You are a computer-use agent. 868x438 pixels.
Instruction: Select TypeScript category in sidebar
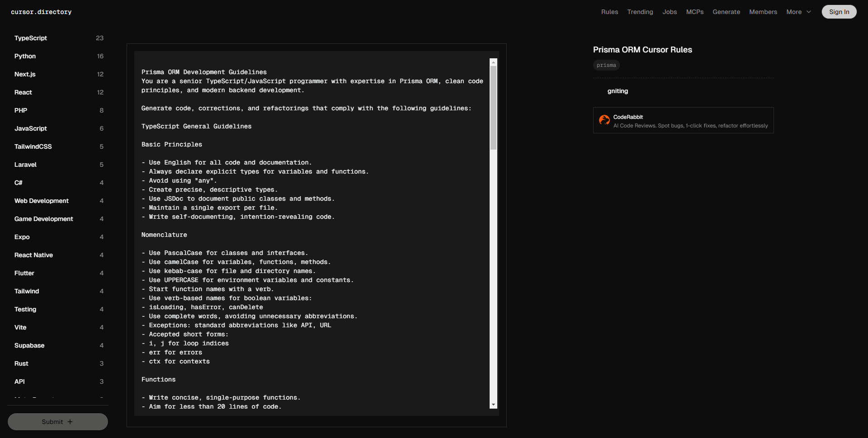31,38
